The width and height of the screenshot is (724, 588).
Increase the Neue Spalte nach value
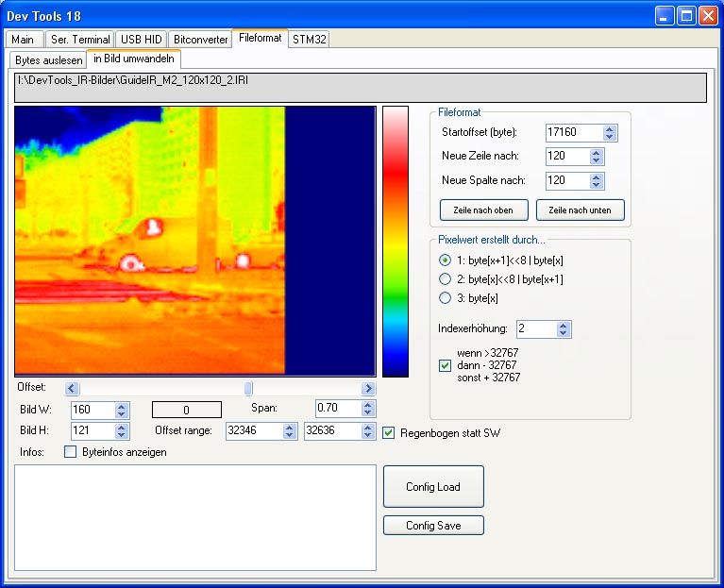(597, 176)
